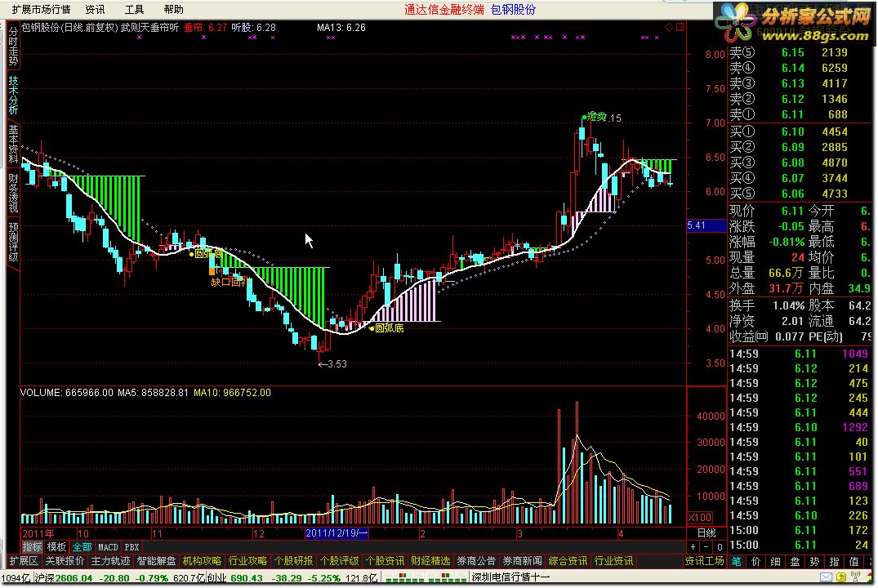This screenshot has width=878, height=588.
Task: Open 工具 menu
Action: pyautogui.click(x=134, y=10)
